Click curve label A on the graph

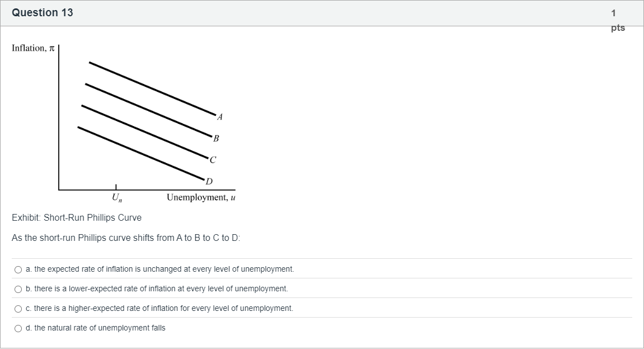pos(220,117)
